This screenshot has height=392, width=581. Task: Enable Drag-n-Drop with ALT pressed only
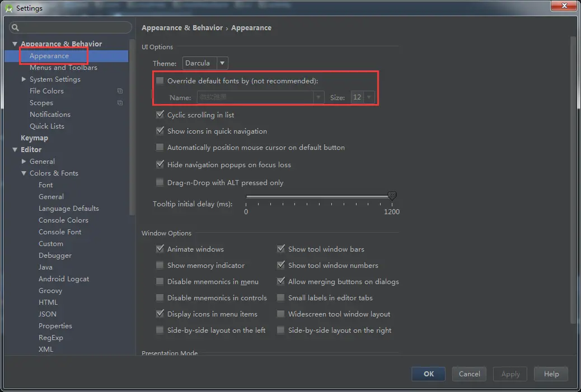pos(160,182)
